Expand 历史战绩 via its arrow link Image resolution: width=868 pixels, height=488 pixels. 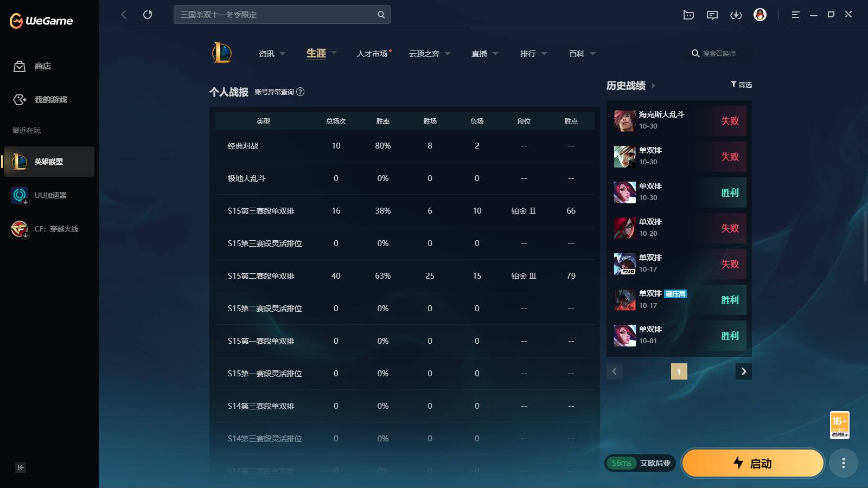coord(655,86)
